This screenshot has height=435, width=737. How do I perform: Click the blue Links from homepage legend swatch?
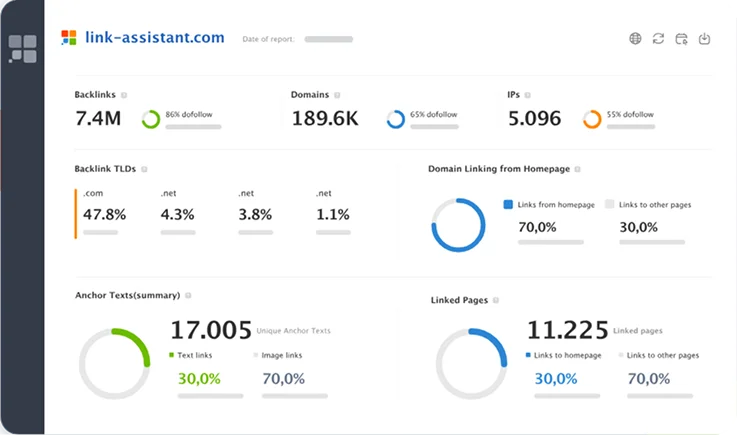coord(508,204)
